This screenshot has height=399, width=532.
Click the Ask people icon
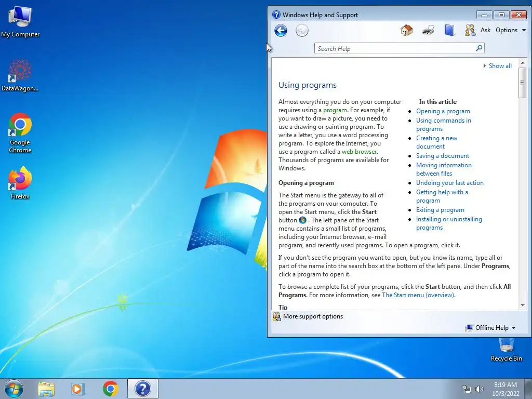pos(470,30)
